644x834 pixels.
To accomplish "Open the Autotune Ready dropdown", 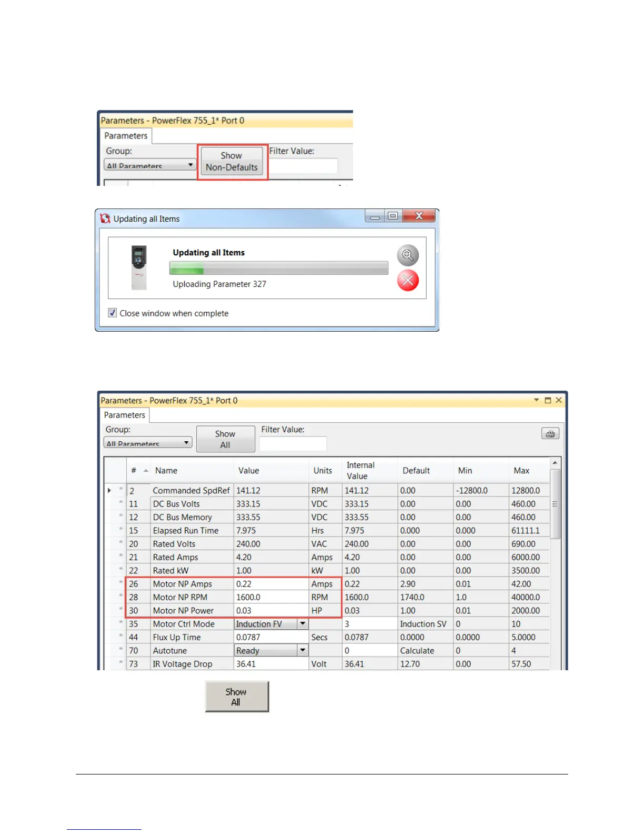I will pyautogui.click(x=303, y=650).
